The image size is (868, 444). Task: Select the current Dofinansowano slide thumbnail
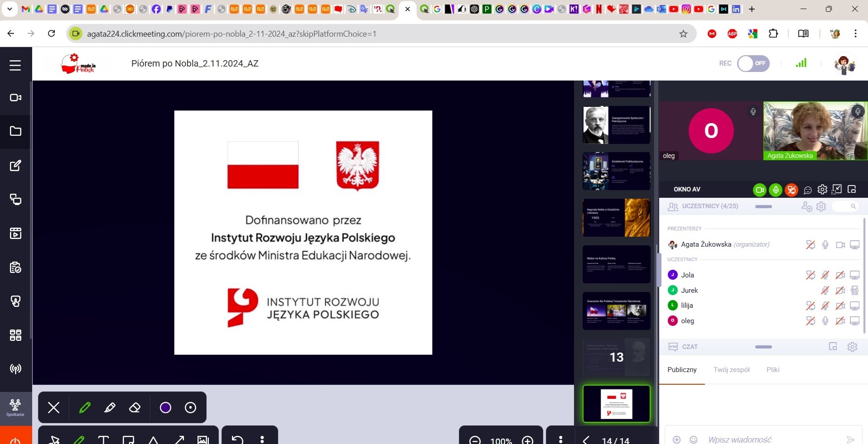click(x=616, y=404)
